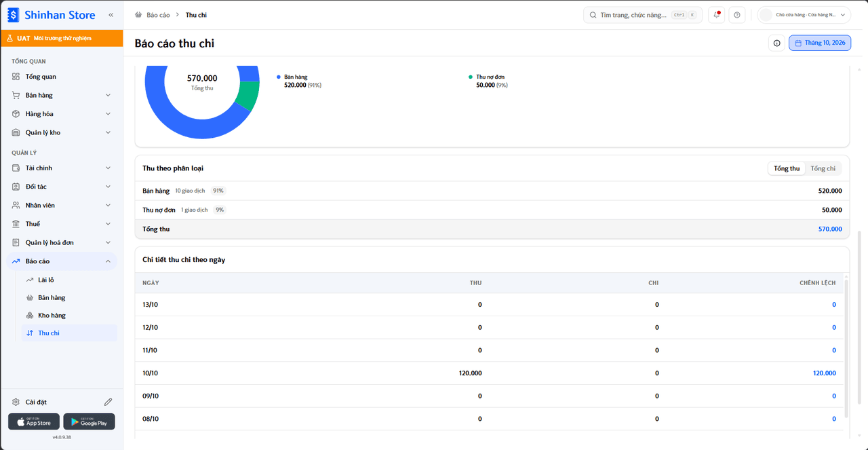The image size is (868, 450).
Task: Collapse the Báo cáo menu chevron
Action: (x=108, y=261)
